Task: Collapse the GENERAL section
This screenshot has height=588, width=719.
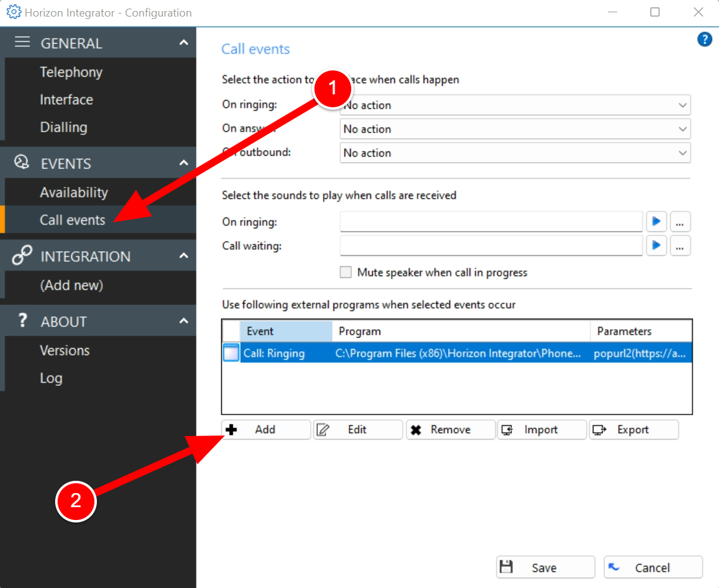Action: click(x=184, y=43)
